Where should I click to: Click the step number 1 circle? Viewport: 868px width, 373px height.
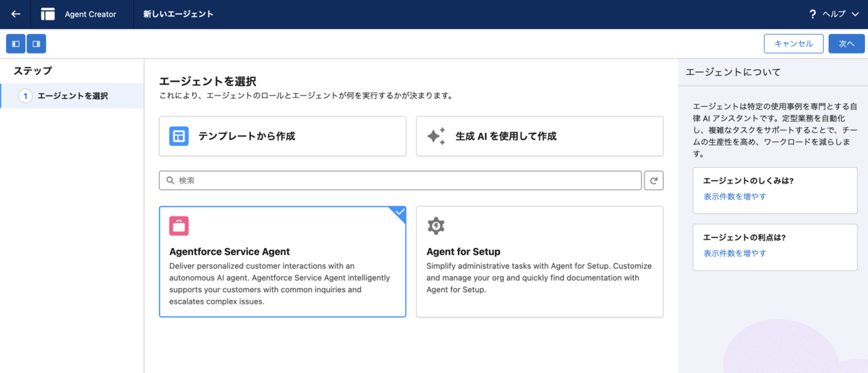[25, 96]
